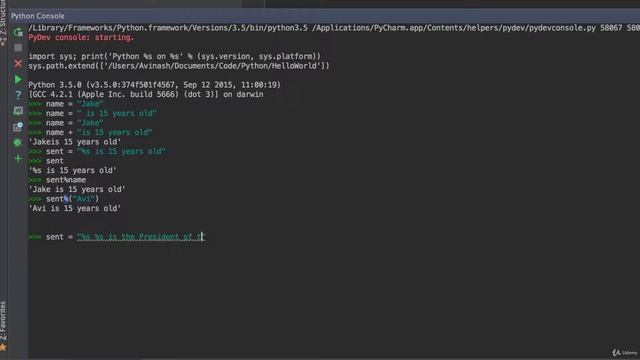This screenshot has height=360, width=640.
Task: Click the '[GCC 4.2.1 (Apple Inc.' line
Action: point(146,94)
